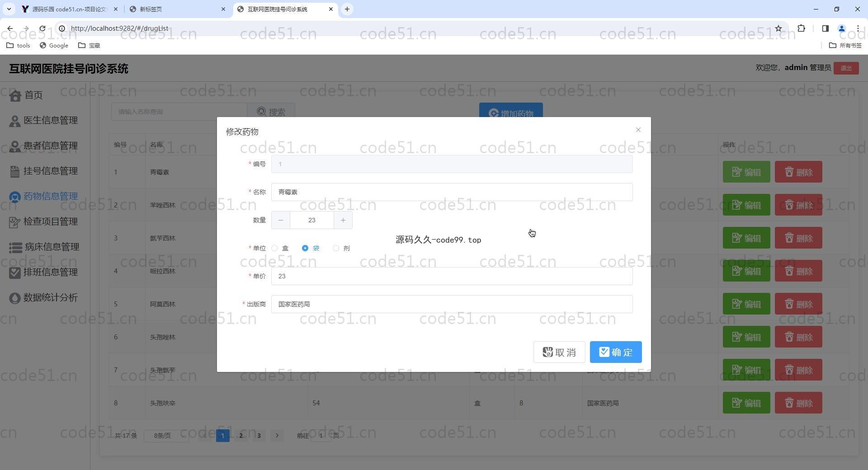Select the 剂 unit radio button

(336, 248)
